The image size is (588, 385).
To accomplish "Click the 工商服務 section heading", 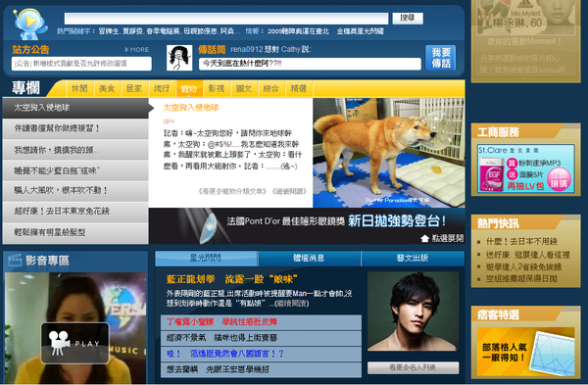I will 498,132.
